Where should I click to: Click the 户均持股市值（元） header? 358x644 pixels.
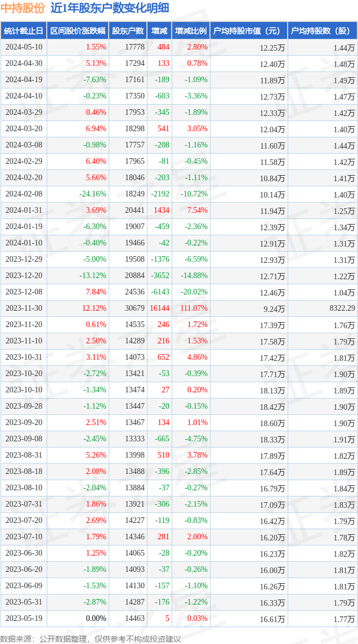(248, 31)
